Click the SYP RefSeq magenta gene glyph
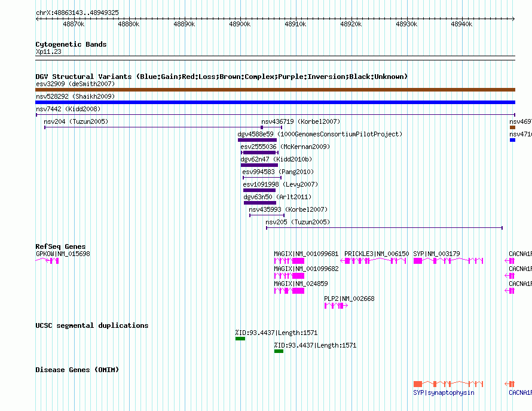This screenshot has width=532, height=411. 448,261
